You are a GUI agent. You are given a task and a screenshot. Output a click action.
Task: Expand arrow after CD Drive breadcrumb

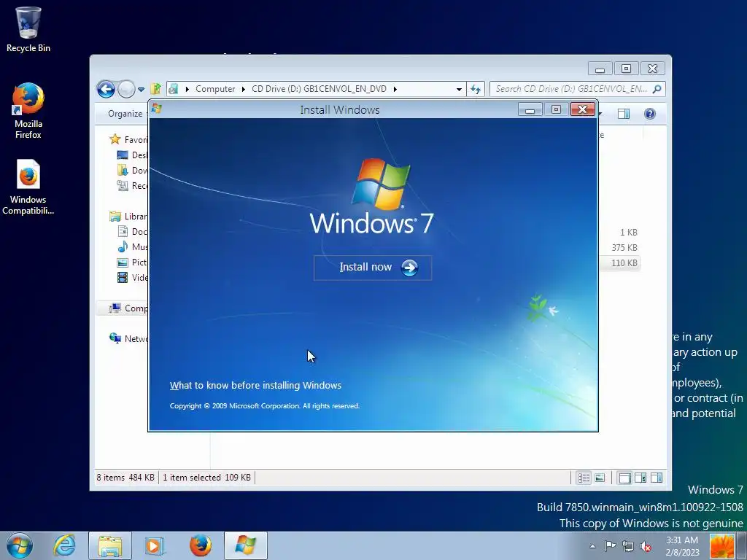pos(395,89)
